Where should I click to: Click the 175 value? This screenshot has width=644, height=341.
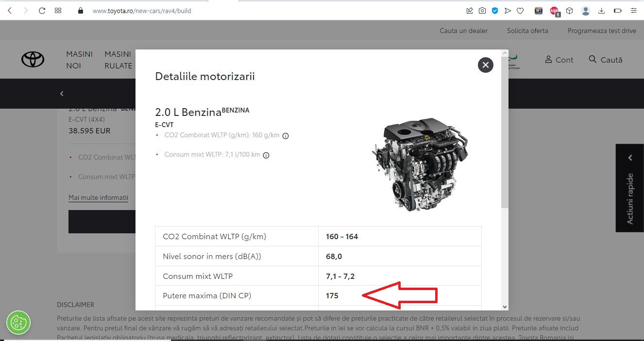pos(332,296)
